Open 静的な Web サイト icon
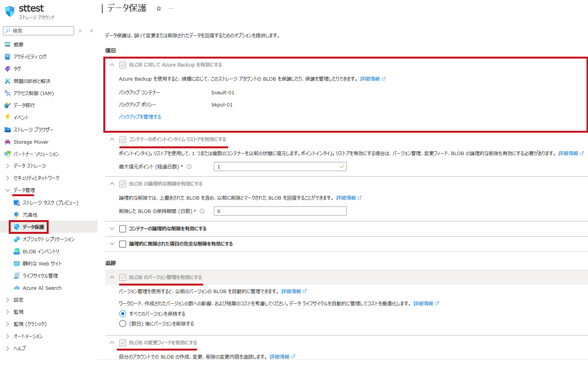This screenshot has height=365, width=588. tap(17, 263)
